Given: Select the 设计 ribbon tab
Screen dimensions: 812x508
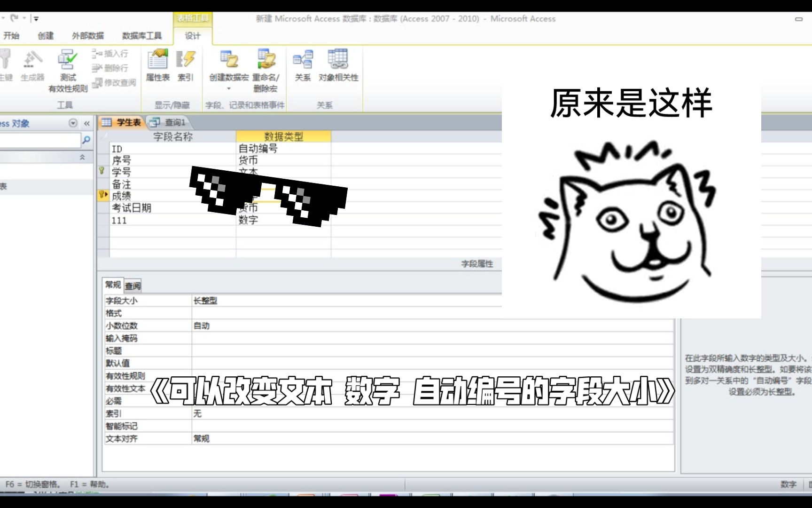Looking at the screenshot, I should [192, 36].
